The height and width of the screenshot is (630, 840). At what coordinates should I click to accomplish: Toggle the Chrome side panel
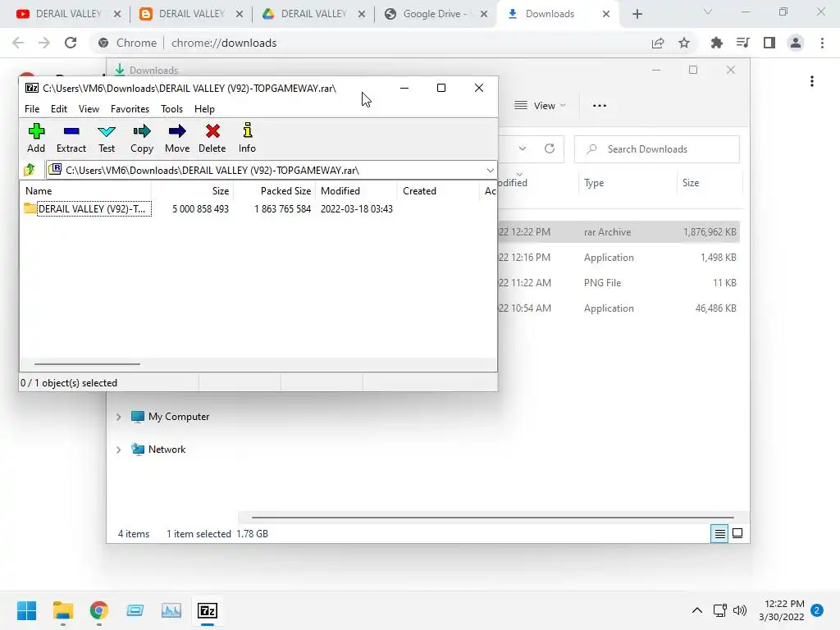pyautogui.click(x=769, y=43)
